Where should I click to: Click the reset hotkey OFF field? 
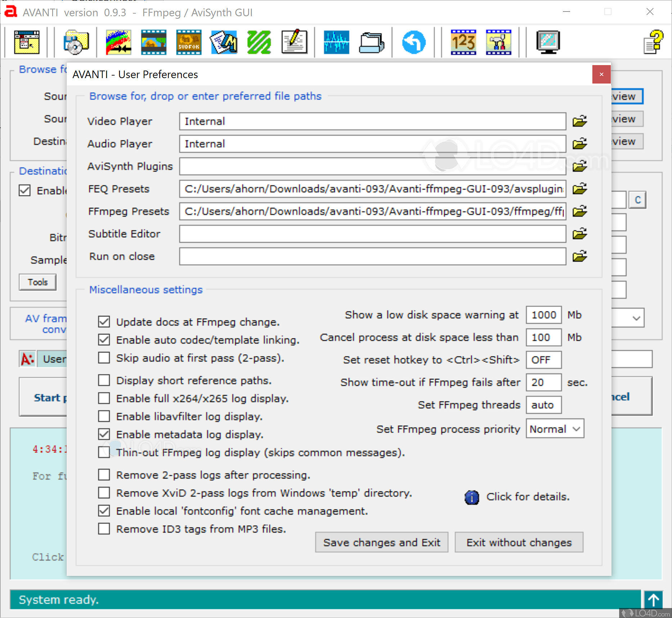(544, 360)
